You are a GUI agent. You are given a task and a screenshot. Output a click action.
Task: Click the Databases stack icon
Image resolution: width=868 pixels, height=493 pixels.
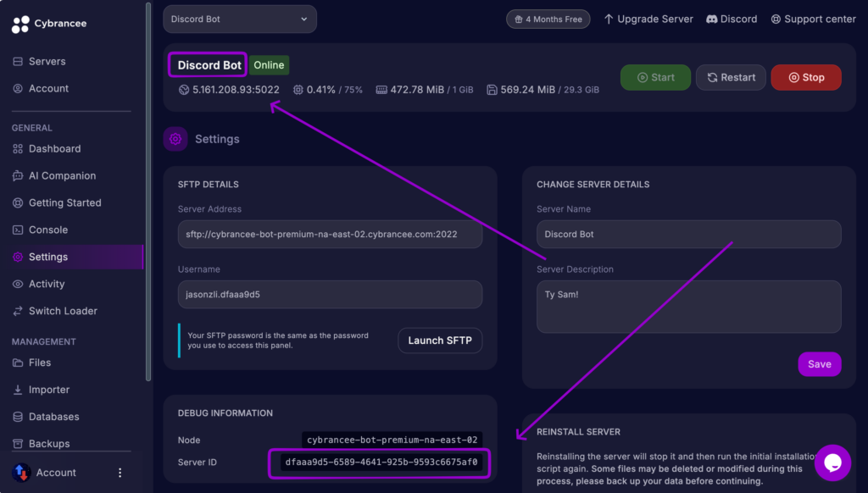click(18, 418)
